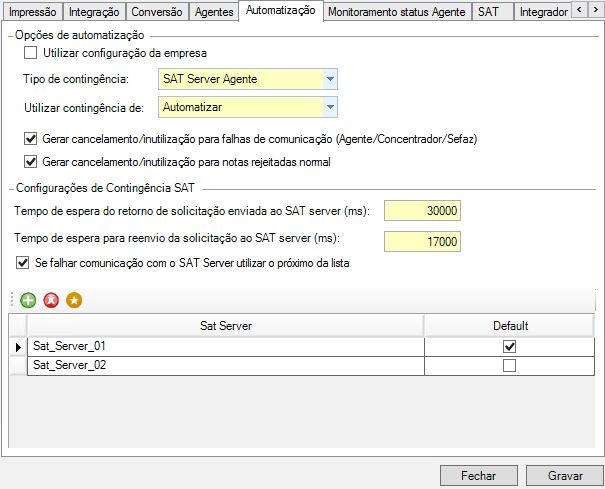Toggle cancelamento para falhas de comunicação checkbox
Screen dimensions: 605x489
[30, 139]
